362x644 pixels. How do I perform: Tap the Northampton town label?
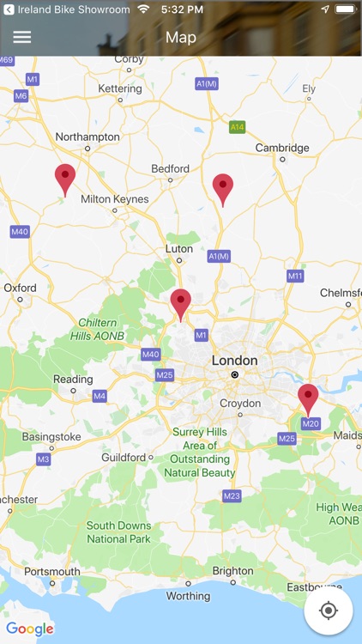coord(87,137)
